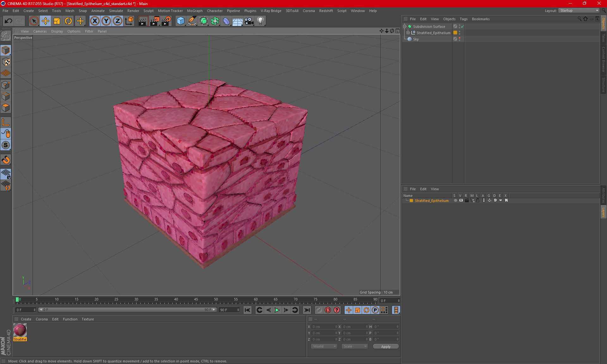Add a Light object bulb icon

(x=261, y=21)
